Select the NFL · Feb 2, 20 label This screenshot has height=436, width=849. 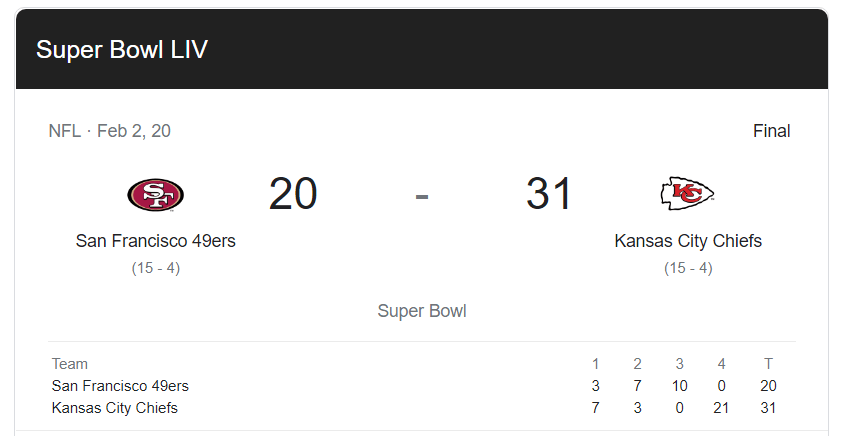coord(110,131)
